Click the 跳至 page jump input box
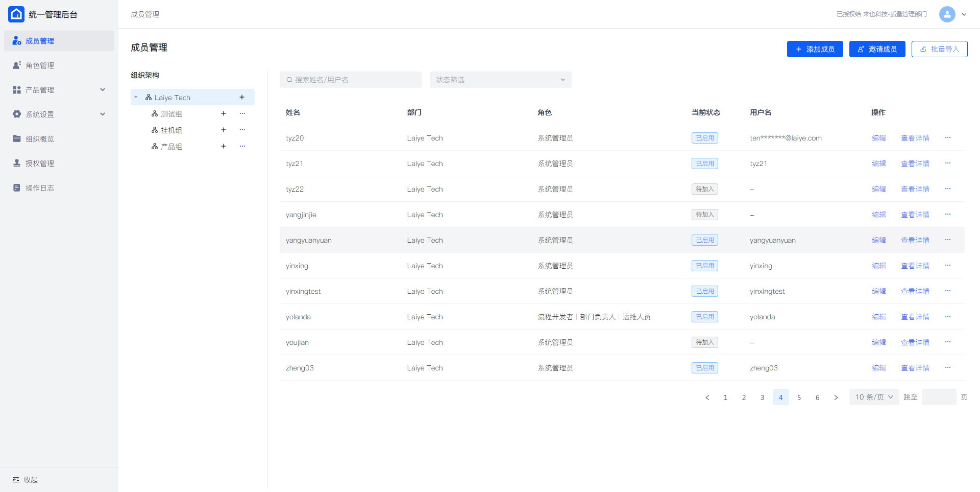980x492 pixels. click(x=939, y=397)
